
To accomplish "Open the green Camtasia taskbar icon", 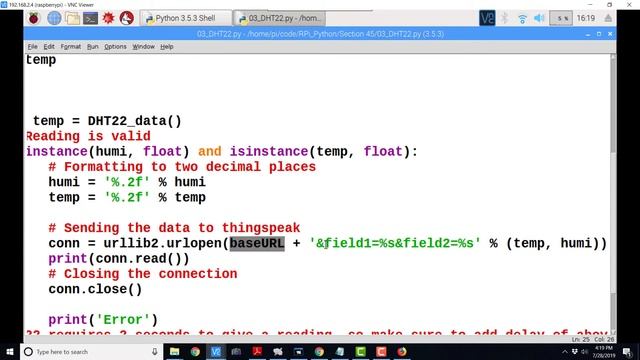I will 360,351.
